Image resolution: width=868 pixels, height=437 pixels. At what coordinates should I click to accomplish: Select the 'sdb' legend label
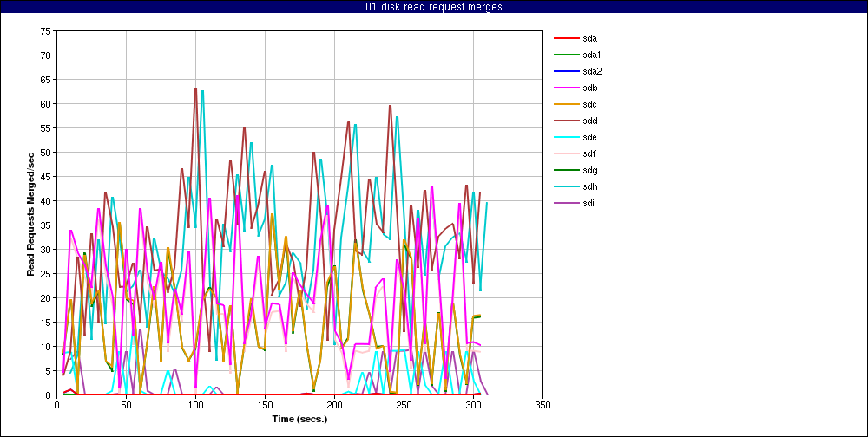(589, 88)
